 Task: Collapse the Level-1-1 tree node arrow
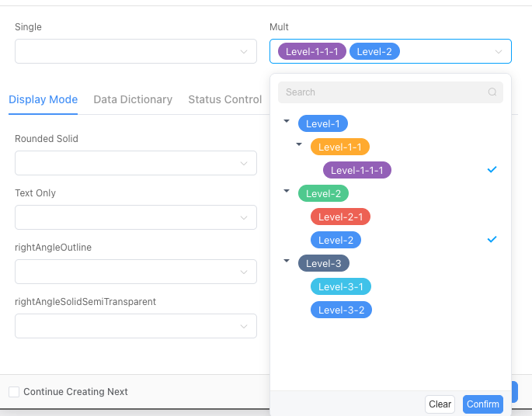(299, 145)
